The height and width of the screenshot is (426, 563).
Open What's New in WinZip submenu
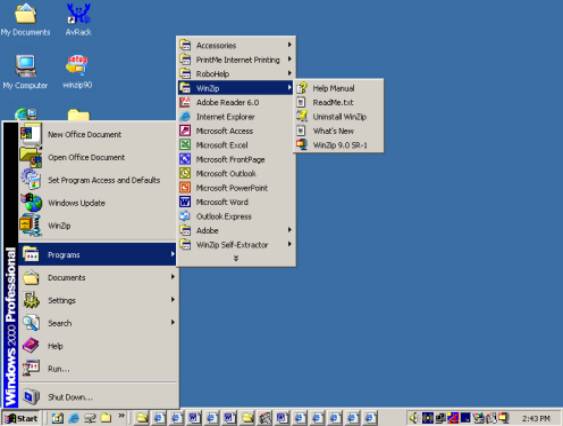click(339, 131)
